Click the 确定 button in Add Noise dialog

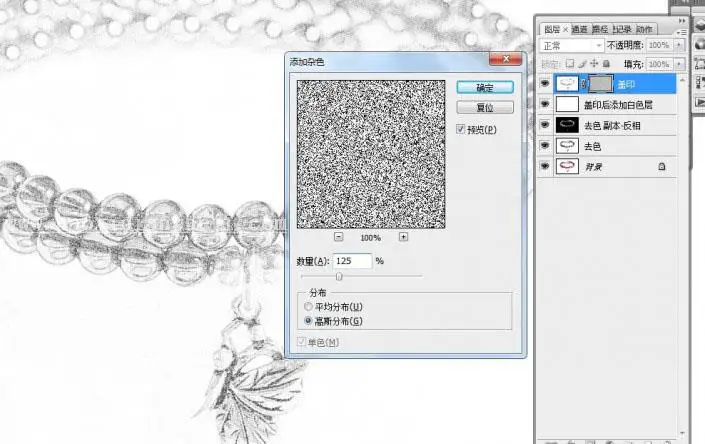point(485,88)
